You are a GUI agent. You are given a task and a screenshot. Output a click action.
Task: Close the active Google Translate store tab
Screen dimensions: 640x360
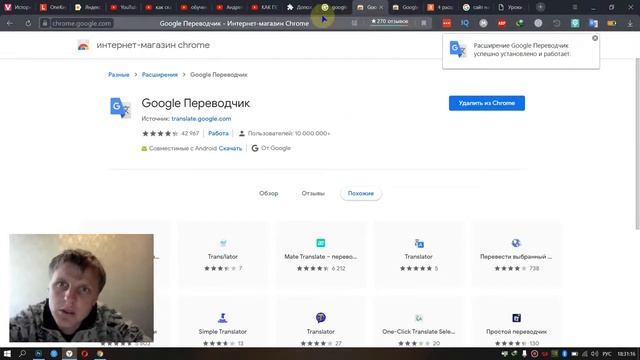(x=381, y=7)
